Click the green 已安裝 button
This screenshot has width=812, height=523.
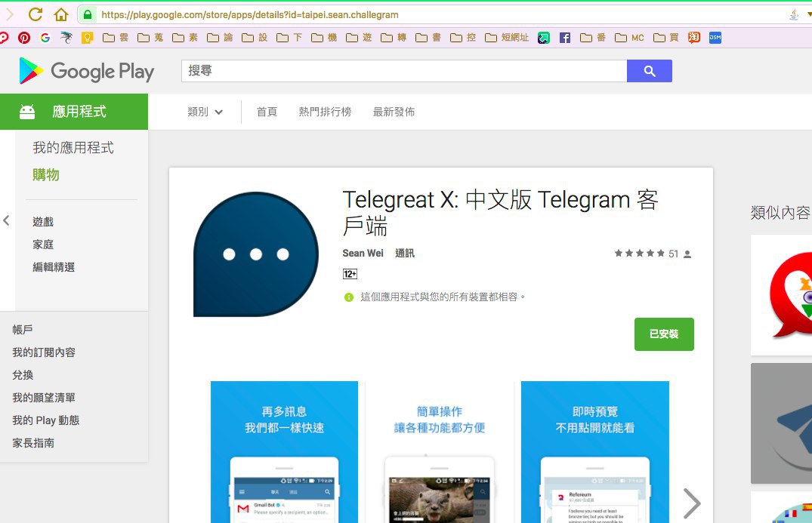(663, 334)
